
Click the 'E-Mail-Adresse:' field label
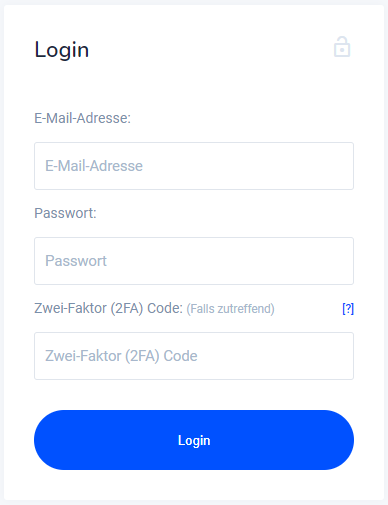83,118
